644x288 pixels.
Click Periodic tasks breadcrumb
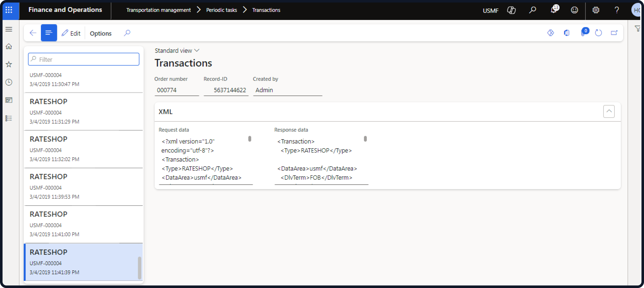click(221, 10)
